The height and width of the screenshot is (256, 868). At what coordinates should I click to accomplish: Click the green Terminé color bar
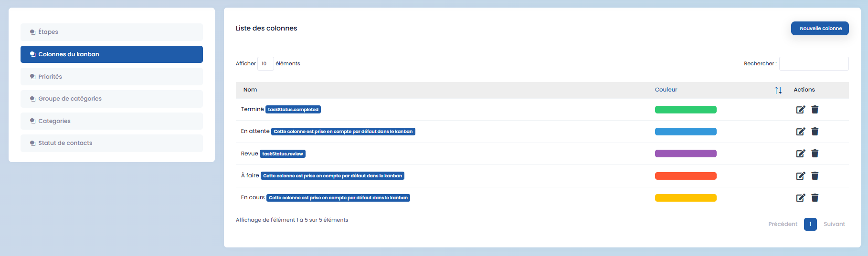[x=685, y=110]
